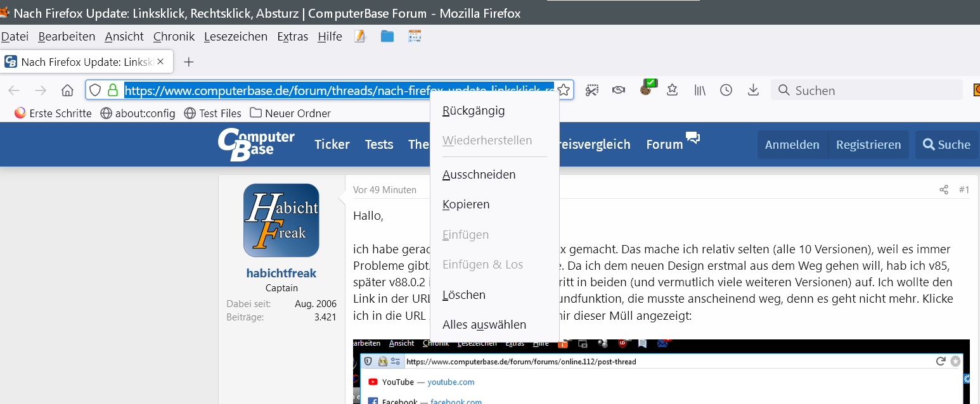Go back with the back arrow
The height and width of the screenshot is (404, 980).
pos(14,91)
